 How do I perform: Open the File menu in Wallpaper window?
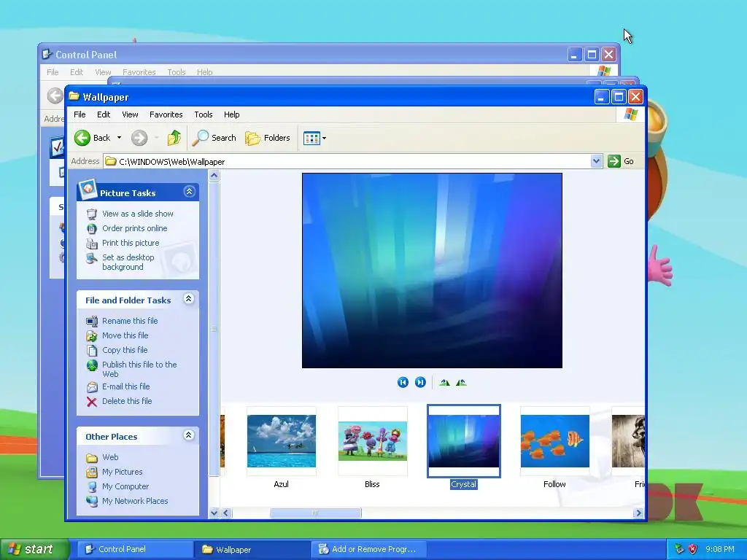80,114
